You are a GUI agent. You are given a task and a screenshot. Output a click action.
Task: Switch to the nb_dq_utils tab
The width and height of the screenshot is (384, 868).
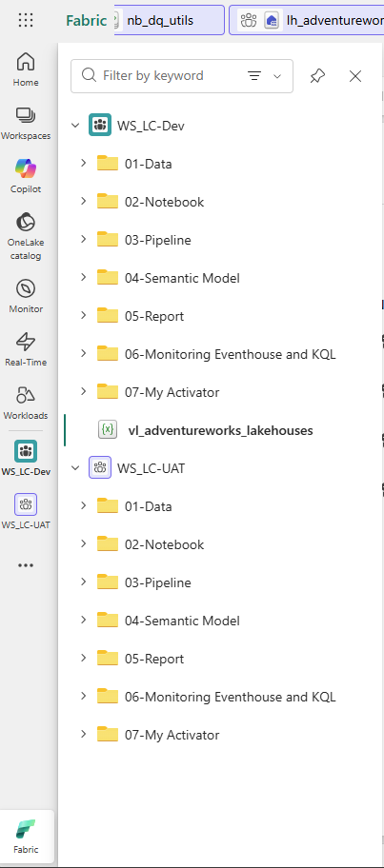169,21
